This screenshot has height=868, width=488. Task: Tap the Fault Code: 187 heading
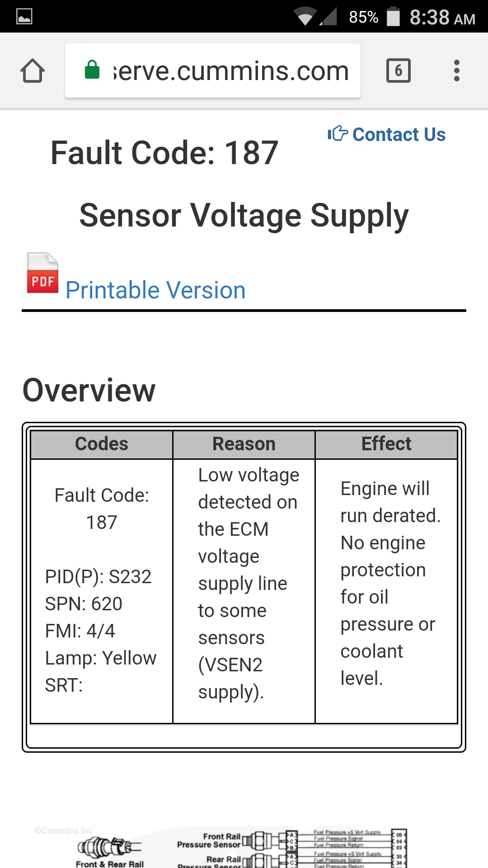coord(164,153)
